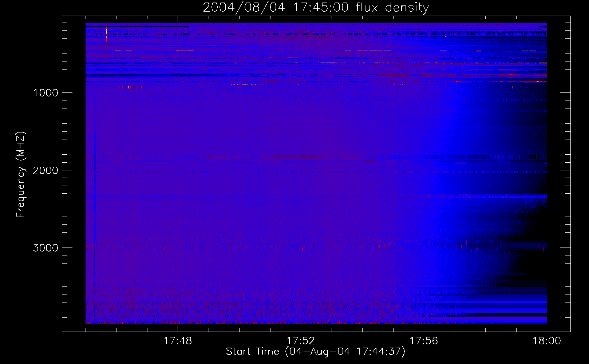This screenshot has height=364, width=589.
Task: Click the 2000 frequency tick label
Action: (x=46, y=170)
